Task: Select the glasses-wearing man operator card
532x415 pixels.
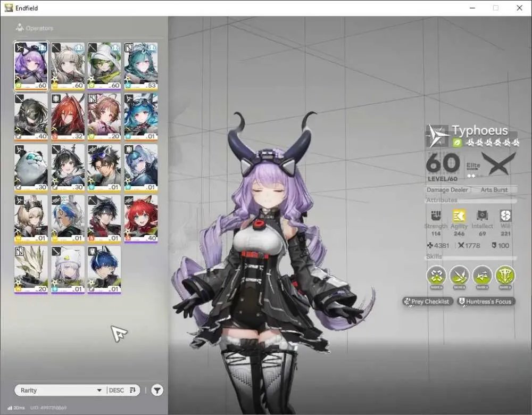Action: coord(104,168)
